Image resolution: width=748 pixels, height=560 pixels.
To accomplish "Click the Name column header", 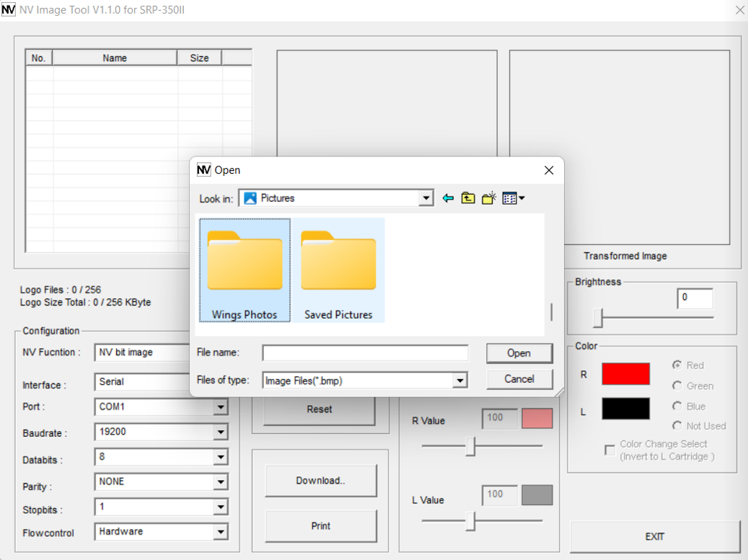I will pos(115,58).
